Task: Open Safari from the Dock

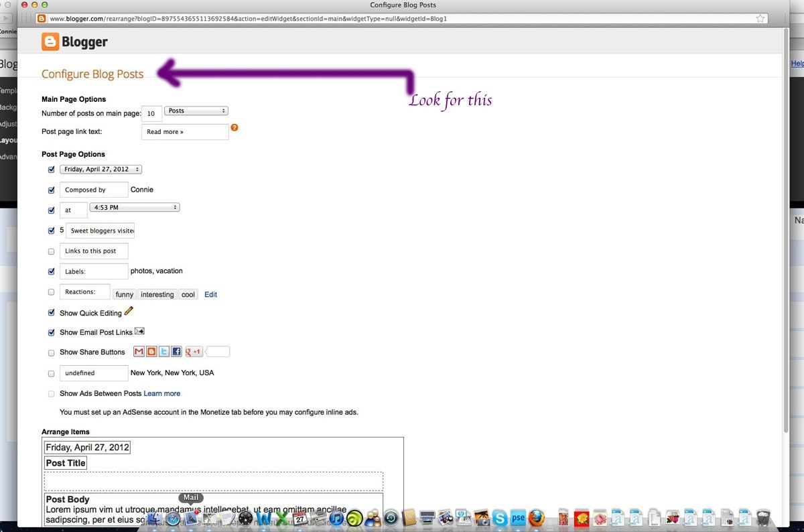Action: pyautogui.click(x=173, y=518)
